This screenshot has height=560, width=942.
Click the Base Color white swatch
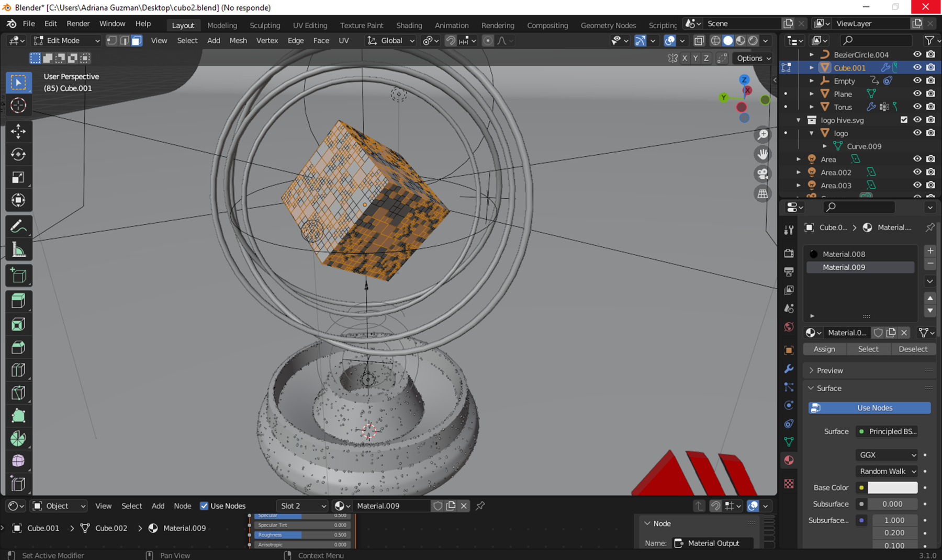(892, 487)
